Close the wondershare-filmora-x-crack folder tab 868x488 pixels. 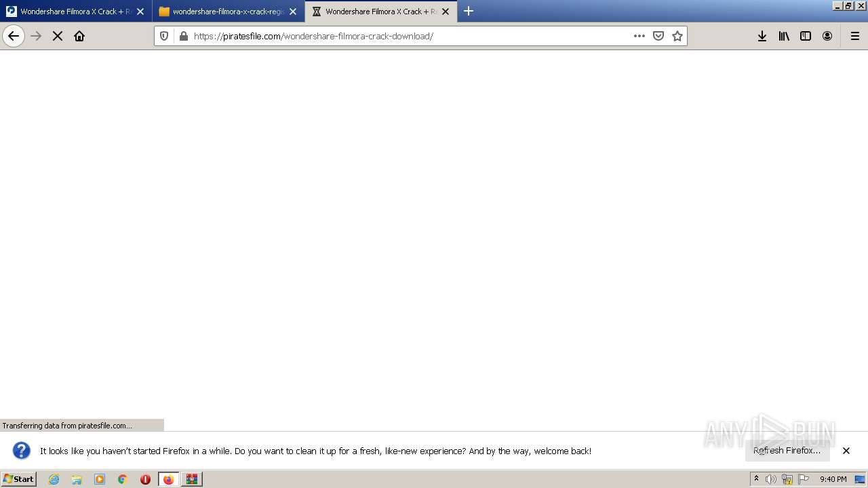[293, 12]
